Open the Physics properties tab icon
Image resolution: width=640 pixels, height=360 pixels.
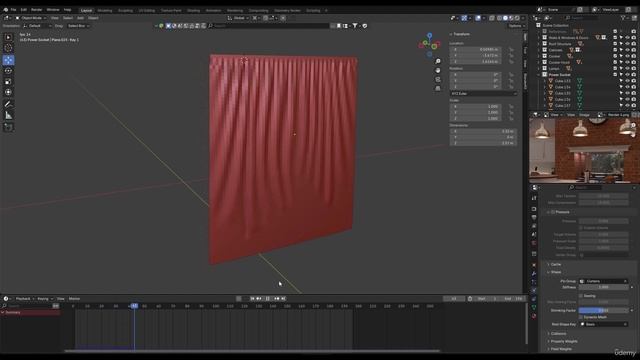tap(534, 290)
